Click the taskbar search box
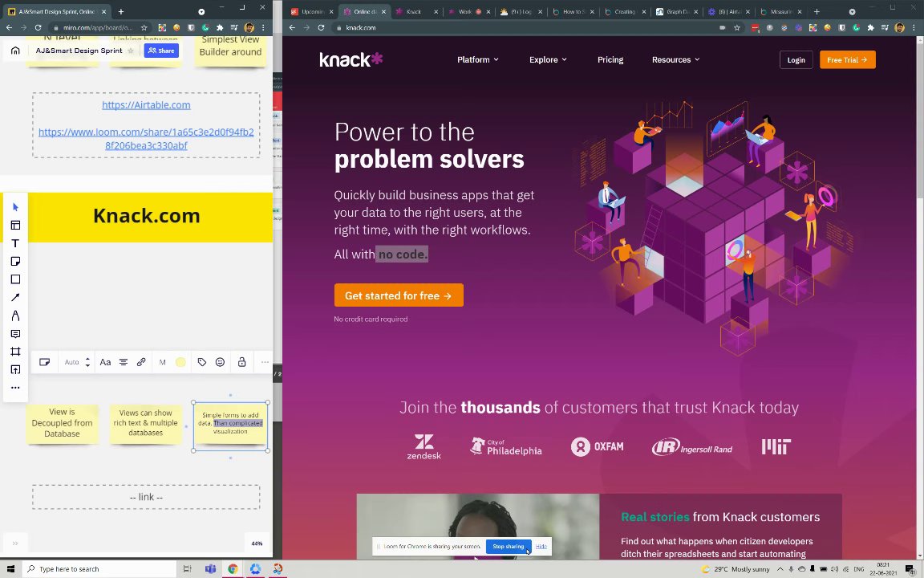The width and height of the screenshot is (924, 578). click(x=100, y=568)
